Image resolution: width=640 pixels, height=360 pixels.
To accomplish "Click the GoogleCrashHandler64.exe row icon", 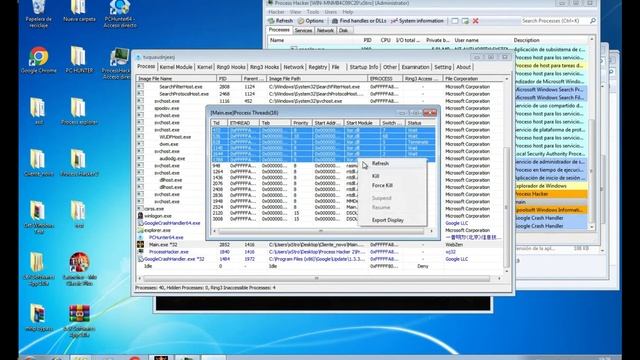I will pos(140,223).
